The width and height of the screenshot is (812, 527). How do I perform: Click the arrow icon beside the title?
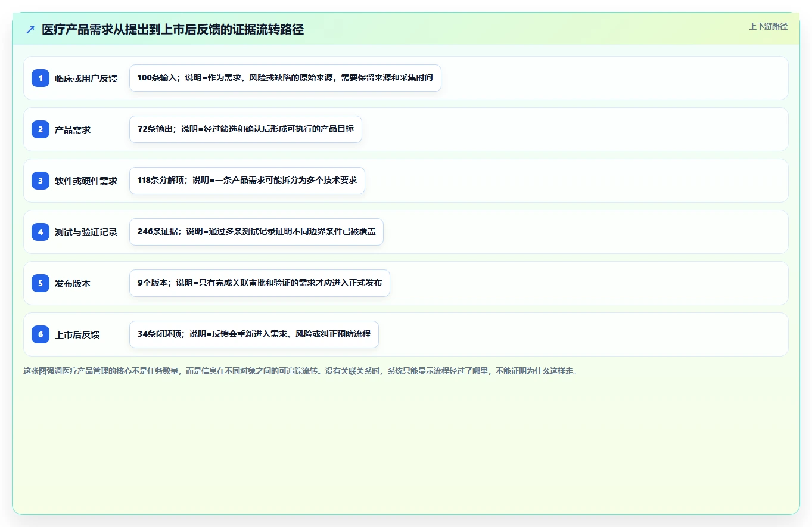(x=30, y=30)
